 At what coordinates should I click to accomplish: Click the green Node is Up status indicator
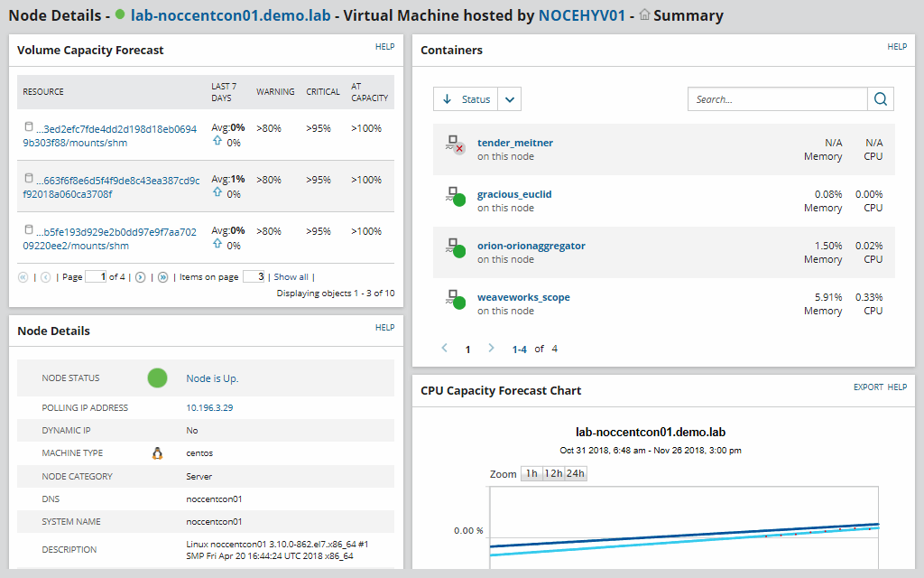pos(157,378)
